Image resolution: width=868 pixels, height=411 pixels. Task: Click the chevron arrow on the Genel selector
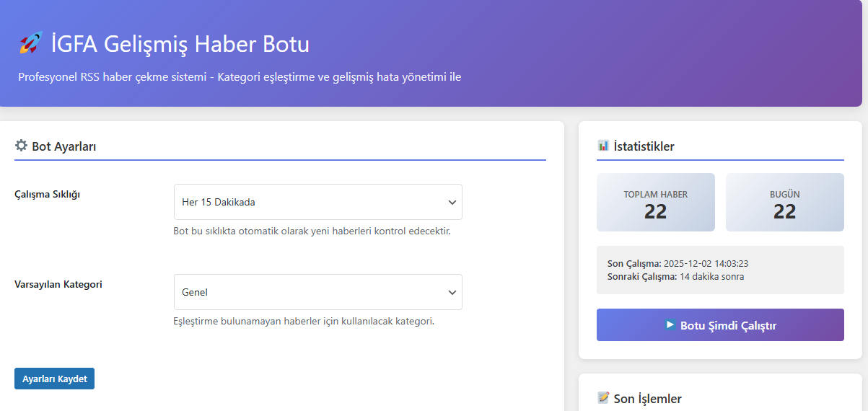click(452, 292)
